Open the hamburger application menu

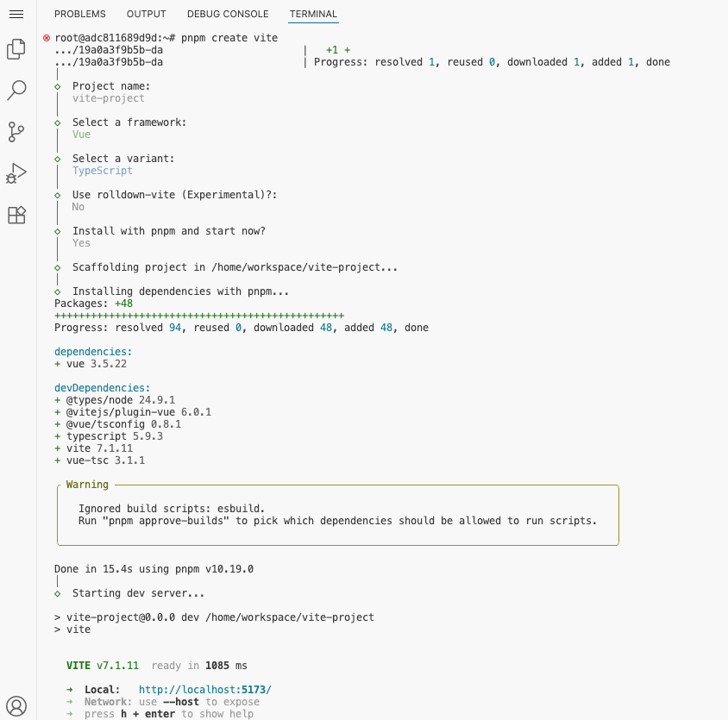pos(16,15)
